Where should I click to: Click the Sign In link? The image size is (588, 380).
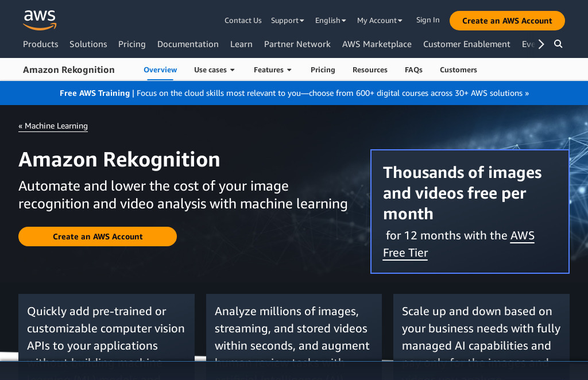point(427,20)
